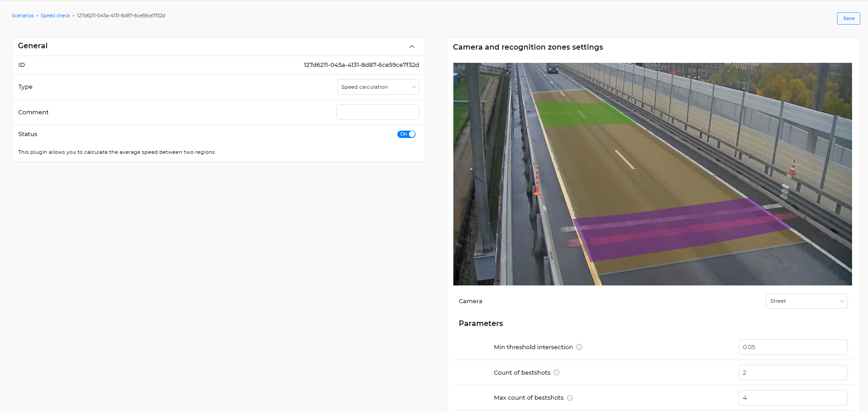Open the Scenarios breadcrumb link
Viewport: 868px width, 412px height.
[23, 15]
